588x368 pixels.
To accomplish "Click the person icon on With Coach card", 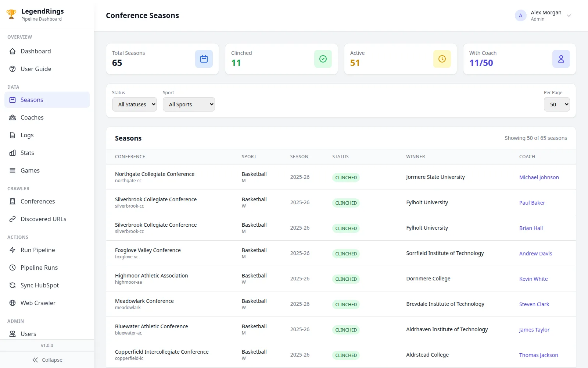I will (x=561, y=59).
